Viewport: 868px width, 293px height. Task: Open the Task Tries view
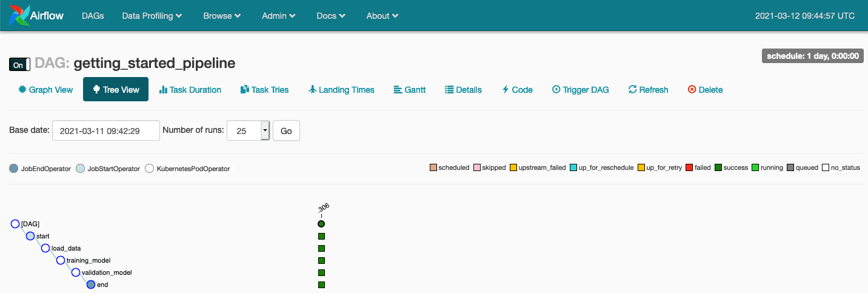(264, 90)
